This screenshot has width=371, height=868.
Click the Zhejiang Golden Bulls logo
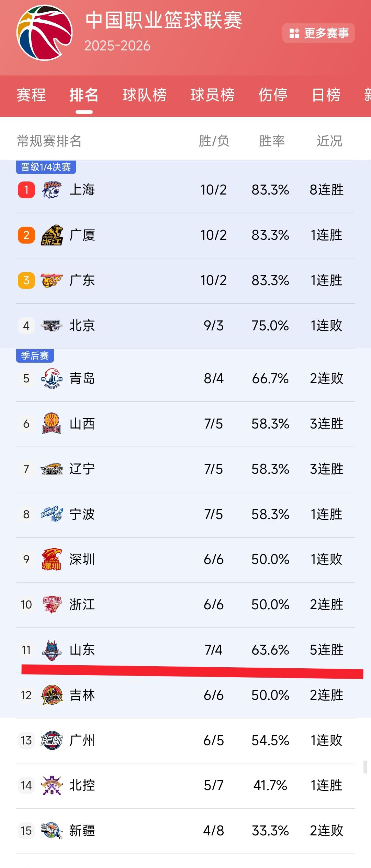[52, 605]
